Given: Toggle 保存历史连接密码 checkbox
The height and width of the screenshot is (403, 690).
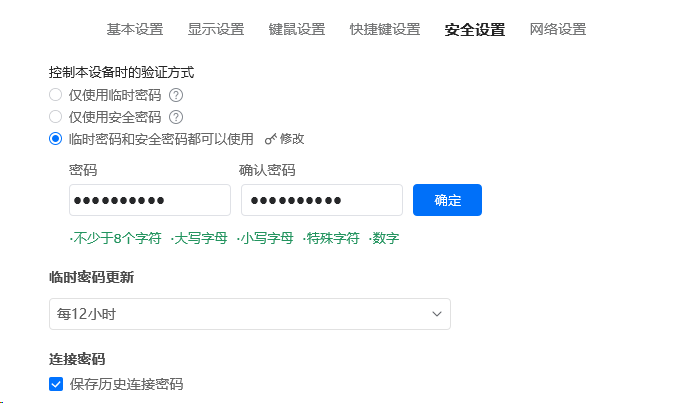Looking at the screenshot, I should click(x=56, y=384).
